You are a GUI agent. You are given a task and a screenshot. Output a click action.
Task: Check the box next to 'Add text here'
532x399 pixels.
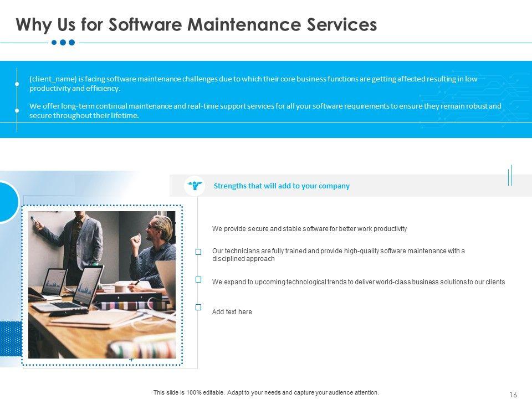198,307
